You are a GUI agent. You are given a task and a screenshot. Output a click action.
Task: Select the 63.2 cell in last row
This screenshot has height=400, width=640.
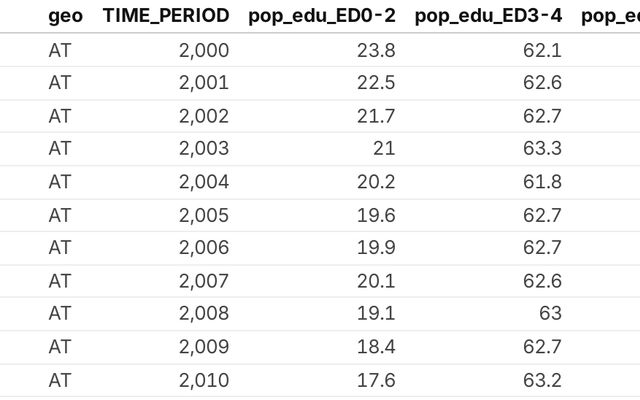542,380
